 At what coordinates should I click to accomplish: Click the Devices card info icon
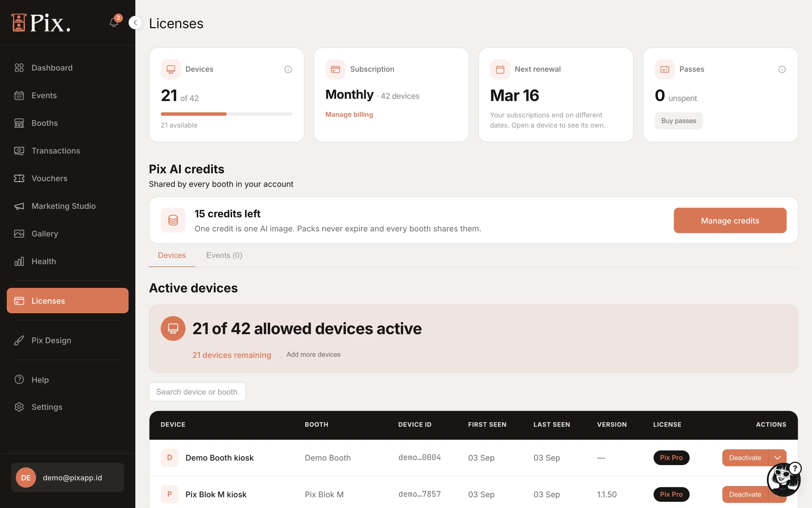[288, 69]
